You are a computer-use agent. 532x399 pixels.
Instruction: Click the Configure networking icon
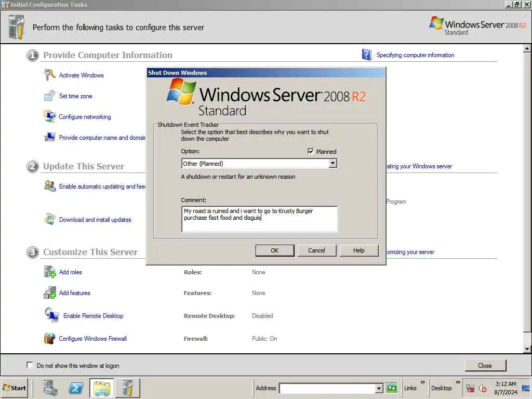click(49, 116)
